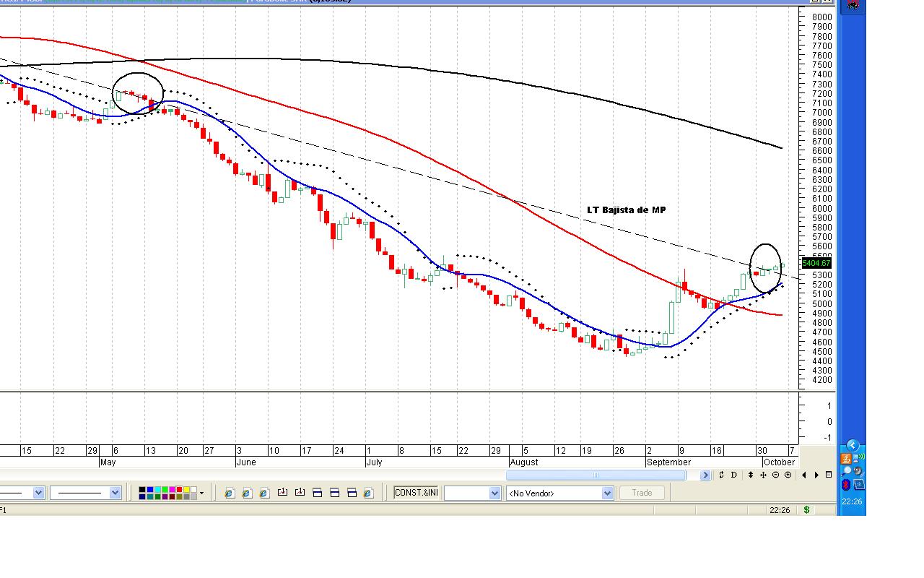Click the refresh cycle arrows icon
Viewport: 924px width, 578px height.
pos(721,475)
